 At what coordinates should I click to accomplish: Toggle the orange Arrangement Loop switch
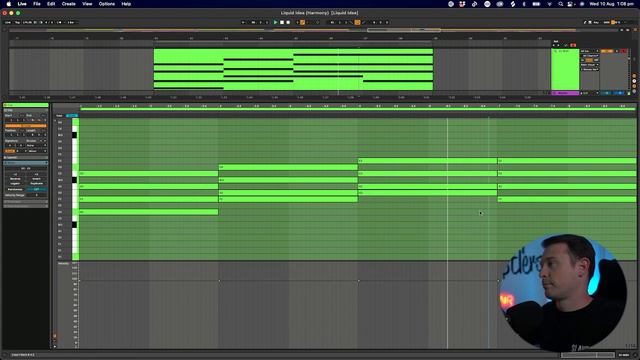tap(357, 22)
